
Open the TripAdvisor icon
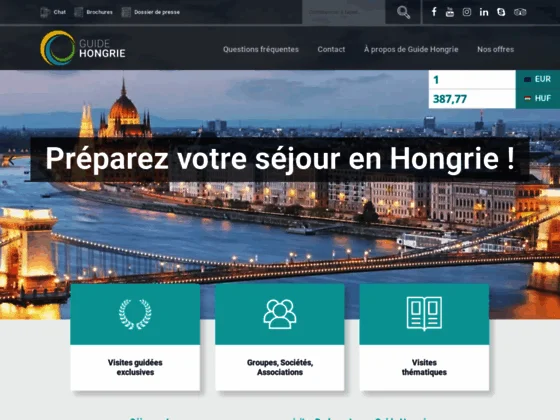[x=520, y=12]
